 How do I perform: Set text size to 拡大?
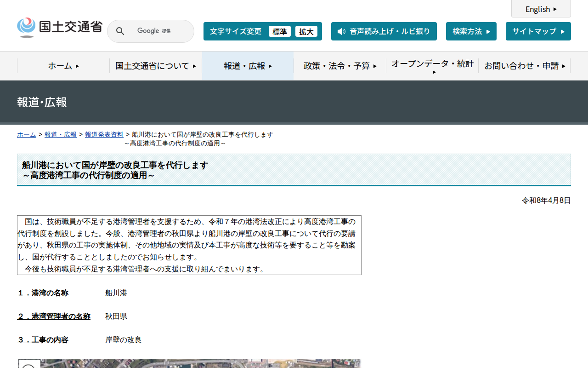pos(306,31)
